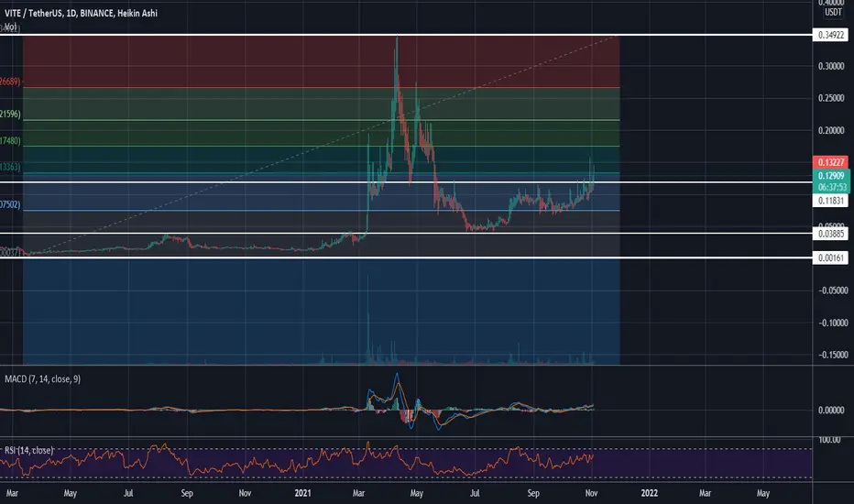854x504 pixels.
Task: Click the tall March 2021 volume spike
Action: click(x=368, y=319)
